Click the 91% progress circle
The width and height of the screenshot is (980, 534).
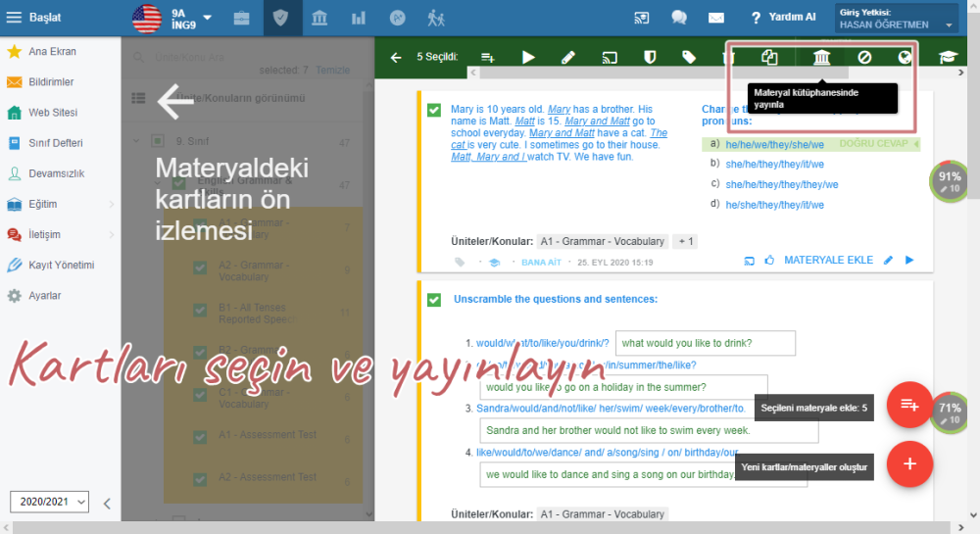(x=950, y=181)
